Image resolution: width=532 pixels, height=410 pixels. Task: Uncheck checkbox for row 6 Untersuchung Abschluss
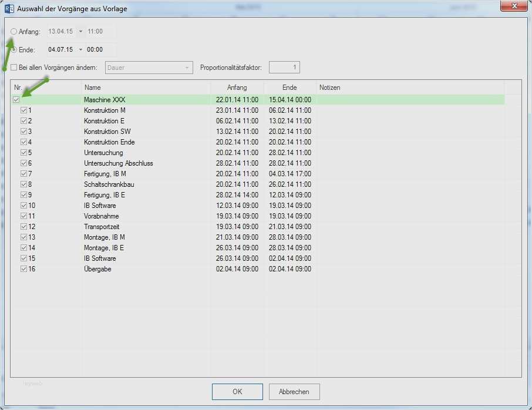pos(23,163)
